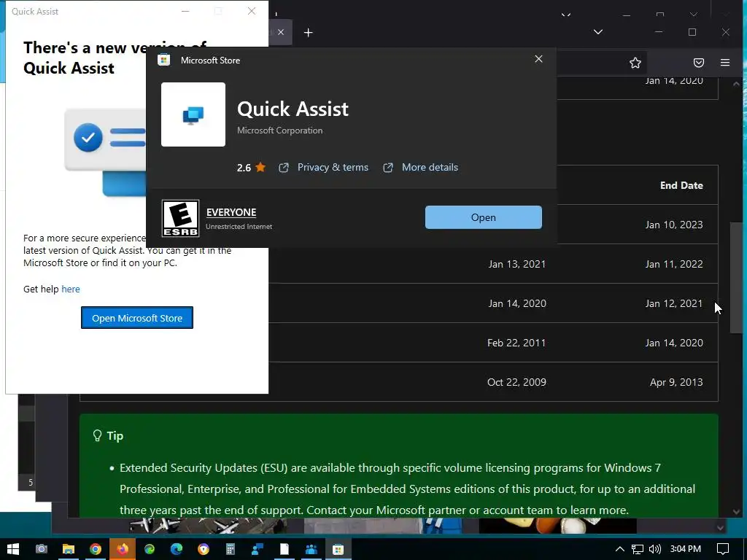This screenshot has height=560, width=747.
Task: Open the Windows Start menu
Action: [13, 549]
